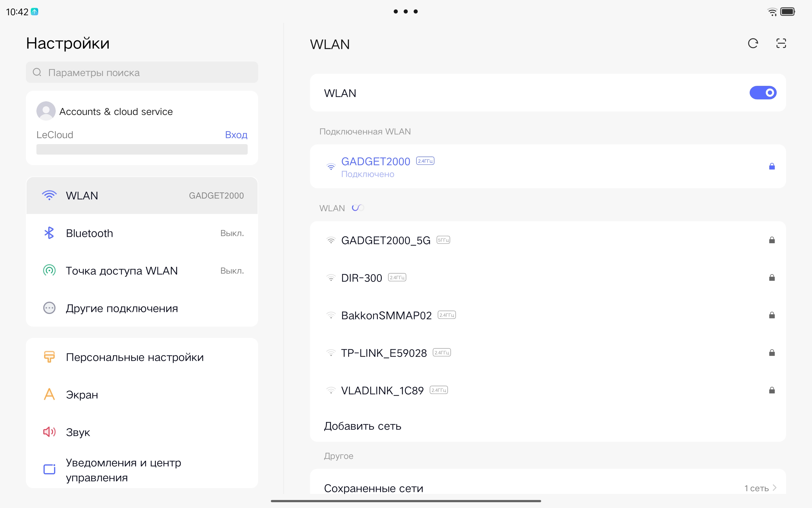This screenshot has width=812, height=508.
Task: Tap the 5ГГц badge next to GADGET2000_5G
Action: pos(443,240)
